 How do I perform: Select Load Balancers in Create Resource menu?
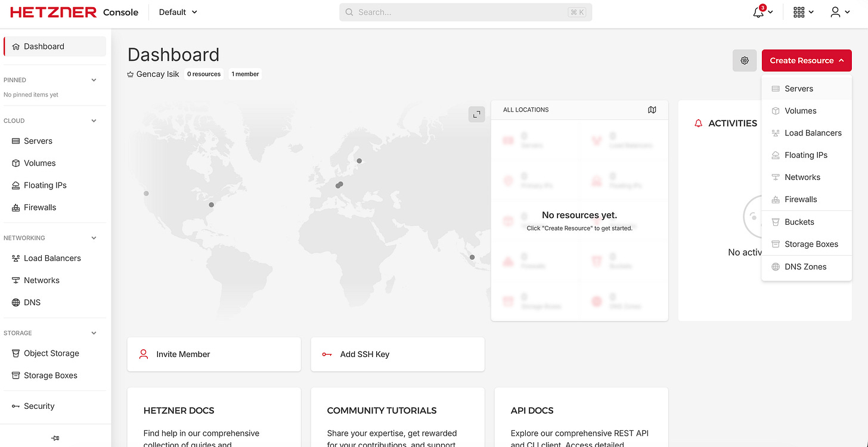807,133
